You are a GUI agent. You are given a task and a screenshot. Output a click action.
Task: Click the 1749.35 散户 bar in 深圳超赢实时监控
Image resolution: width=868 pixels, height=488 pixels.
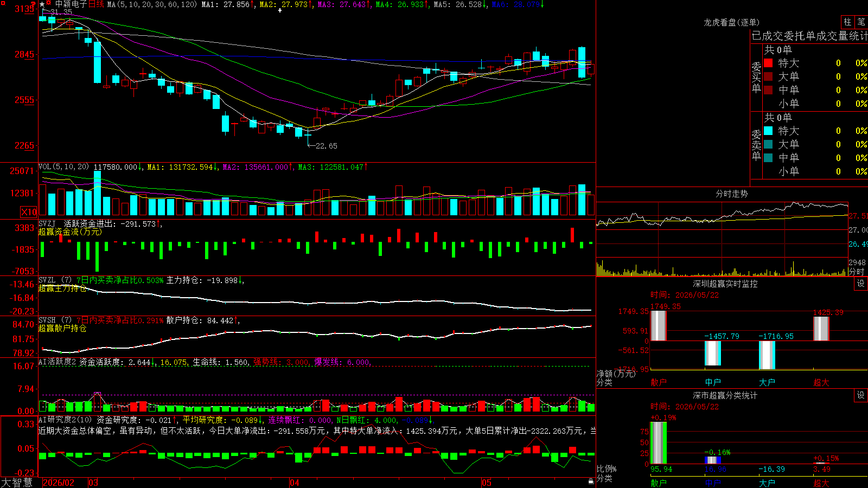click(659, 326)
